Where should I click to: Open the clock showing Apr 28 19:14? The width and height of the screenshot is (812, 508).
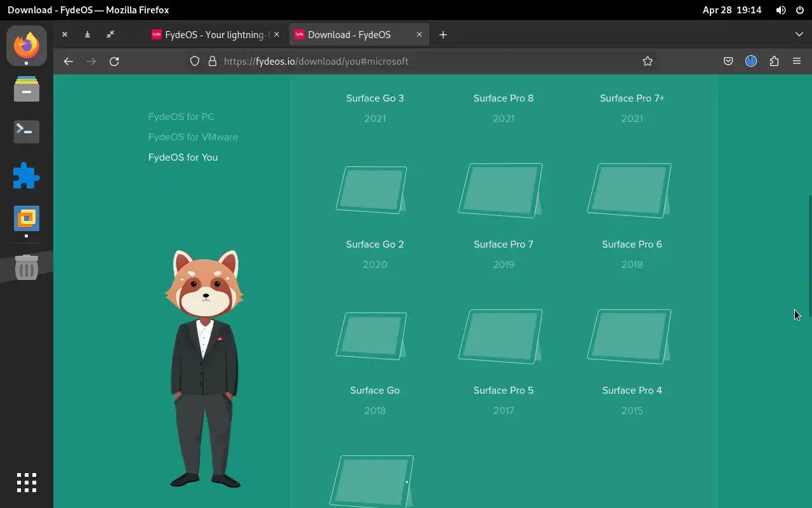[732, 10]
